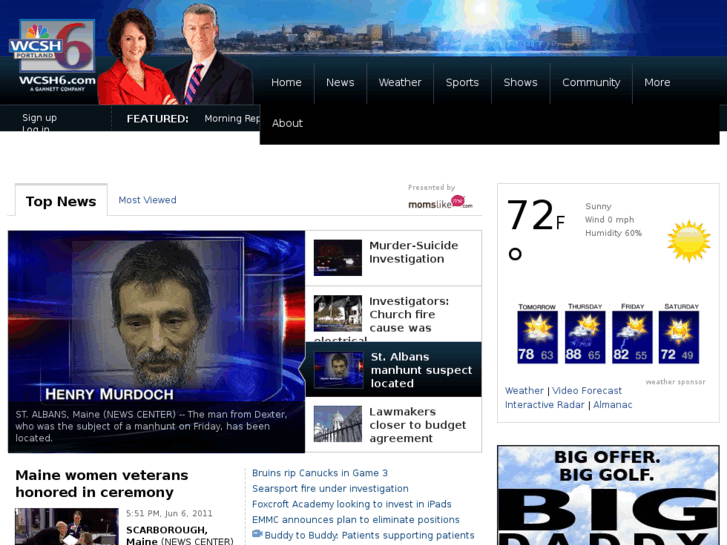Open the Interactive Radar link
This screenshot has width=727, height=545.
544,404
